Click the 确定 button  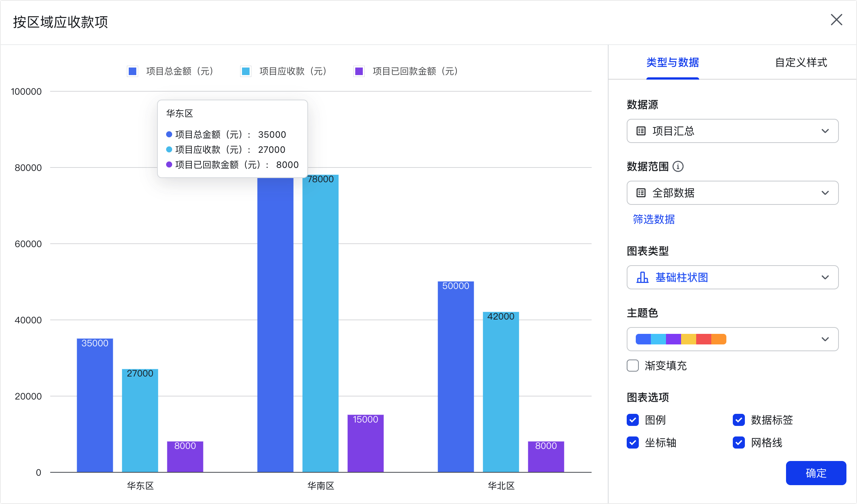click(x=816, y=473)
